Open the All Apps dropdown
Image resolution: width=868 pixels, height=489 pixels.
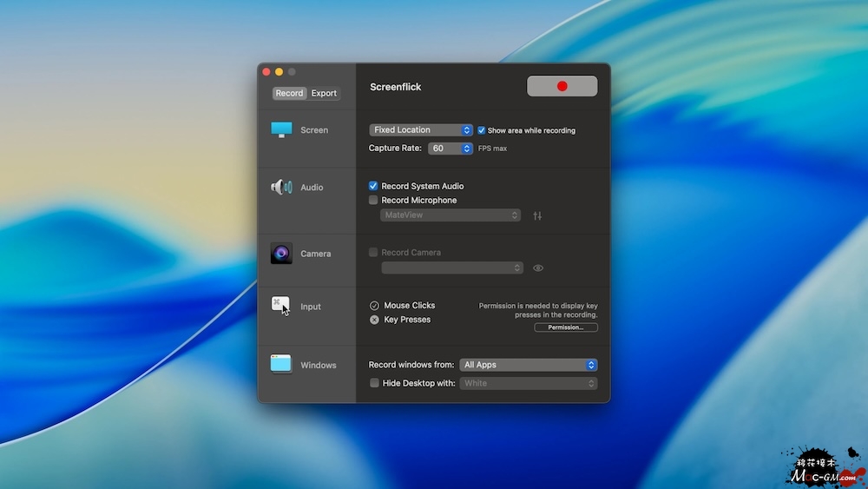(x=529, y=365)
